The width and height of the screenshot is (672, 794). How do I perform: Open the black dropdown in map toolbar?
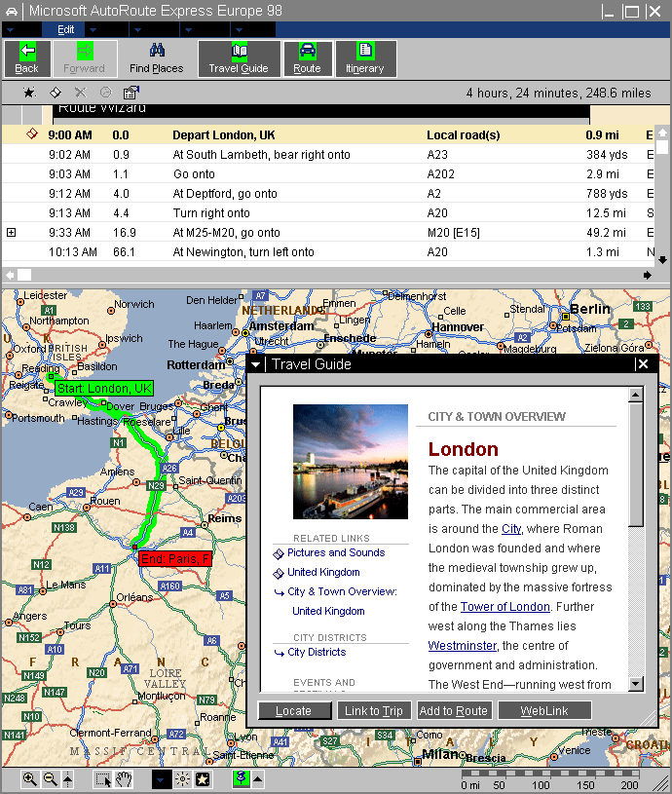point(161,779)
